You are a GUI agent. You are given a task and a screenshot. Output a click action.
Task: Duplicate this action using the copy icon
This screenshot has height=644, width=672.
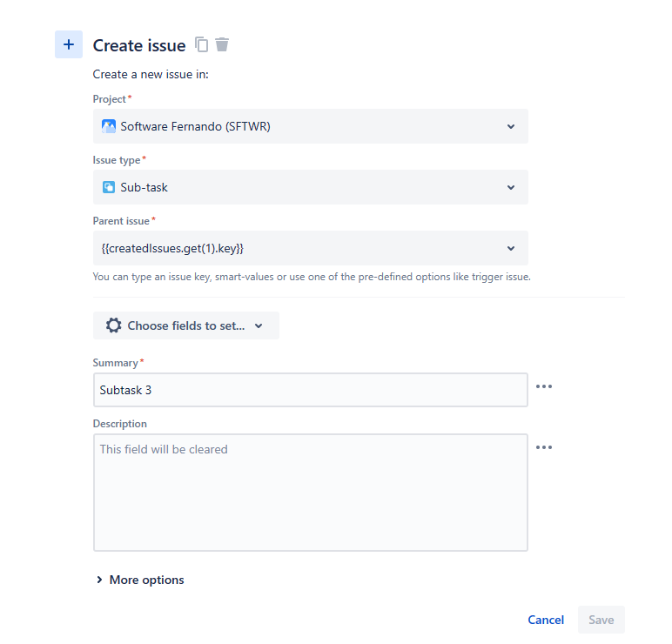(201, 44)
